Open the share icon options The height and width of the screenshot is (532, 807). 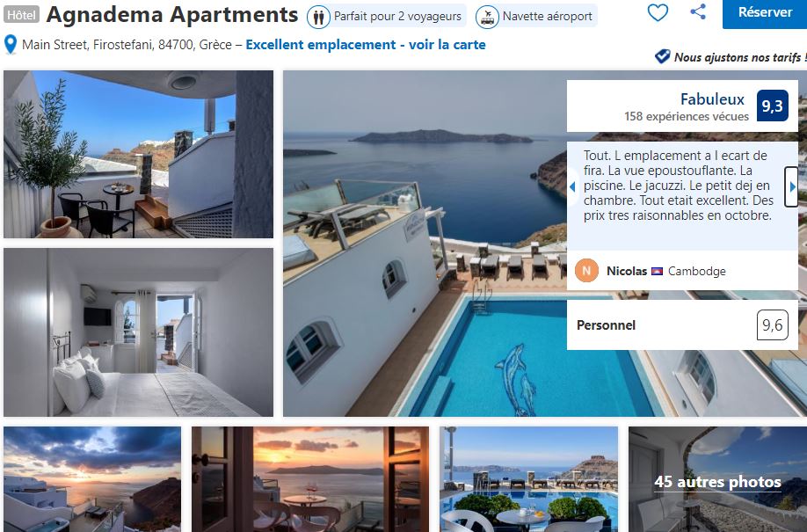(x=697, y=11)
